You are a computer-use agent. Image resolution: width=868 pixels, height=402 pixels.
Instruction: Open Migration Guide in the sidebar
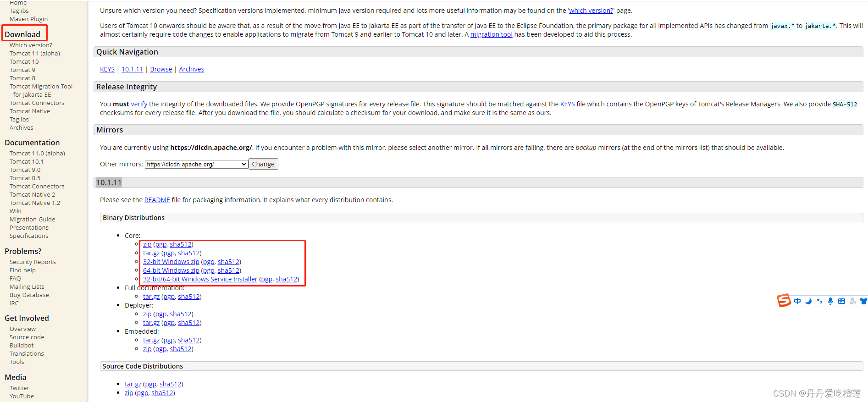point(33,220)
